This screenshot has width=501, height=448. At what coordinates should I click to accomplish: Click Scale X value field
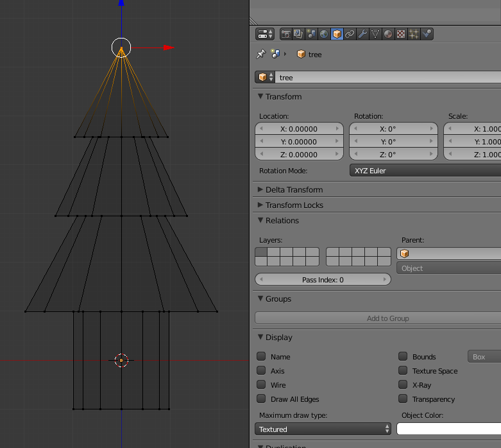point(473,129)
